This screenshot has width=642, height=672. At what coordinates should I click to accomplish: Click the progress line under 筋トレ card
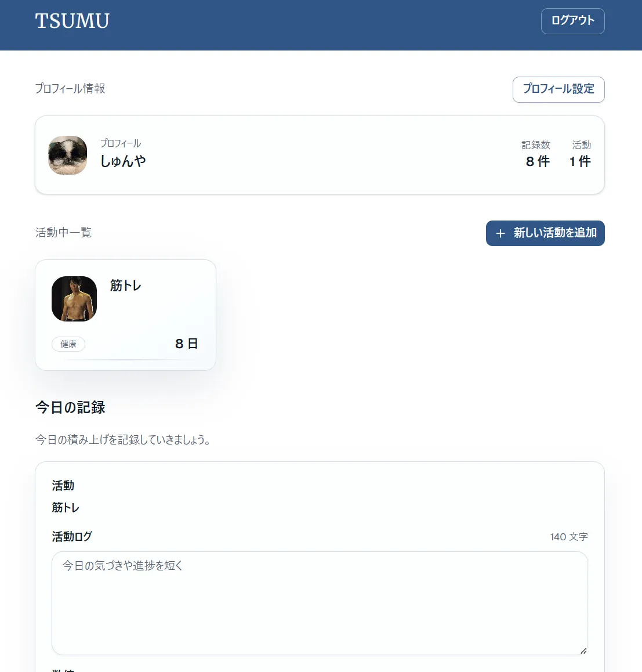126,360
